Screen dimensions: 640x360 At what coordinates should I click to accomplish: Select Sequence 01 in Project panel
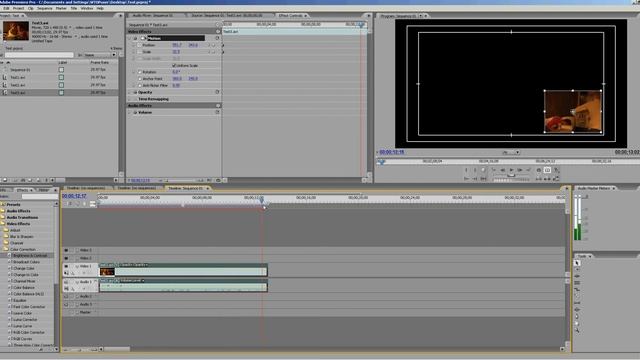click(20, 70)
